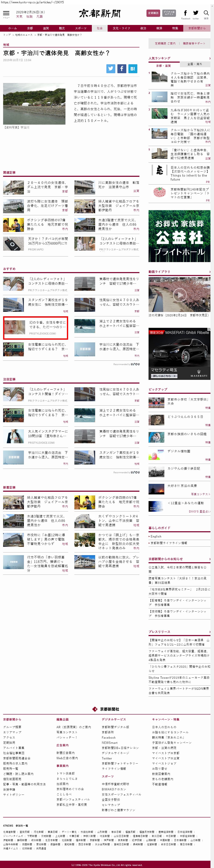Click the 京都新聞 logo

pyautogui.click(x=100, y=14)
